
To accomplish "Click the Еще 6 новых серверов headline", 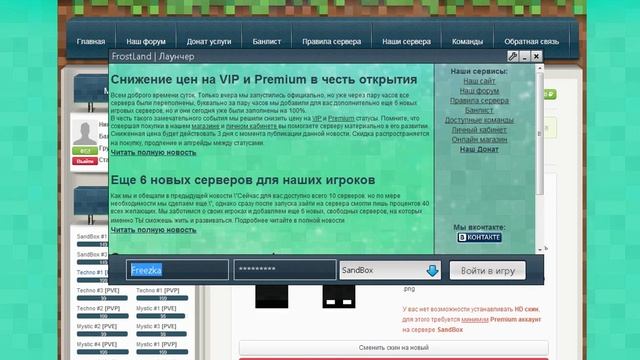I will (243, 180).
